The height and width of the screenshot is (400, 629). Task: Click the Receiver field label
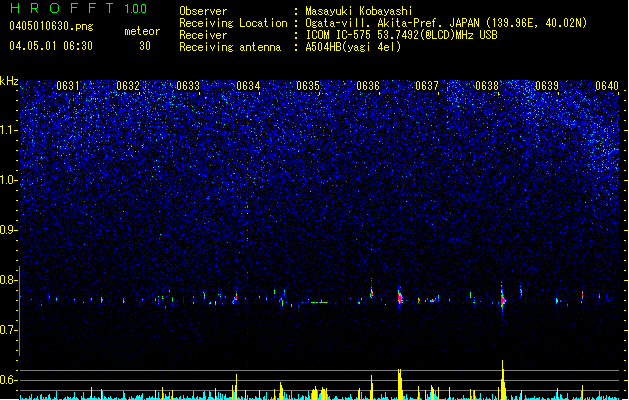click(x=203, y=35)
